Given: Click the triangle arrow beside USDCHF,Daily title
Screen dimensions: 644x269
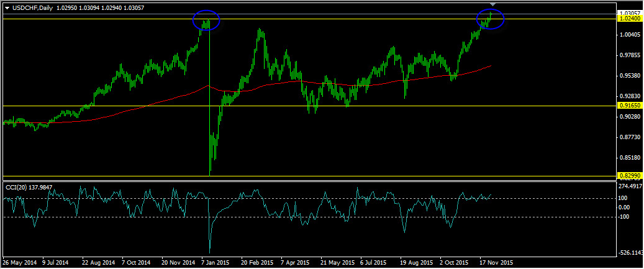Looking at the screenshot, I should tap(7, 8).
